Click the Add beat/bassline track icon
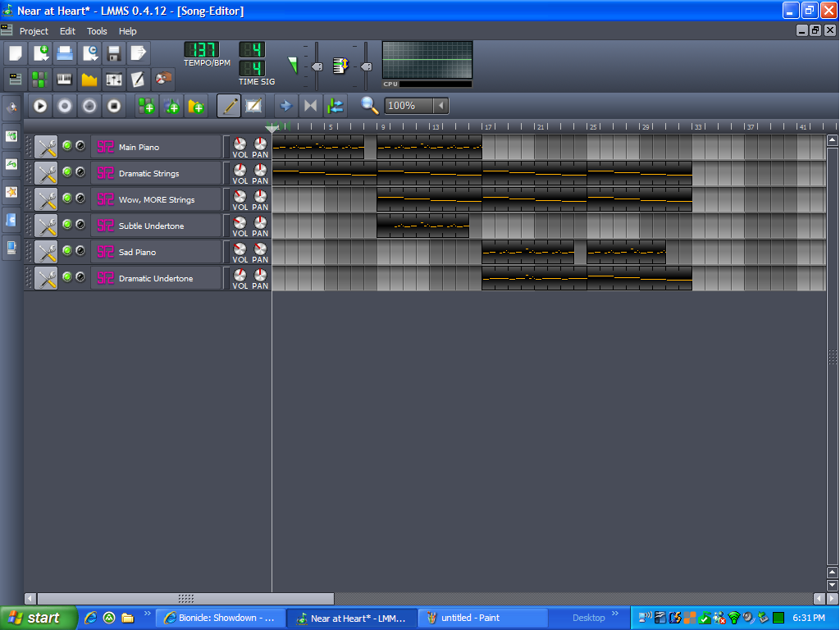 148,106
